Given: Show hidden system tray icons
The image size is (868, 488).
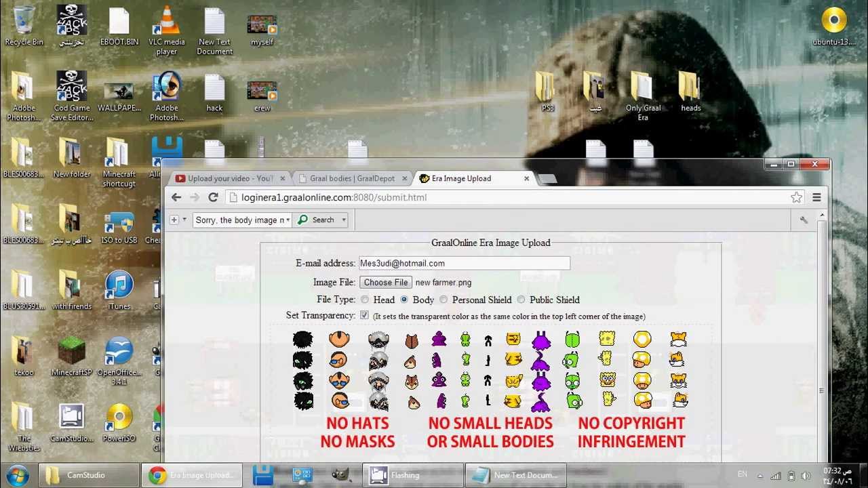Looking at the screenshot, I should pyautogui.click(x=759, y=475).
